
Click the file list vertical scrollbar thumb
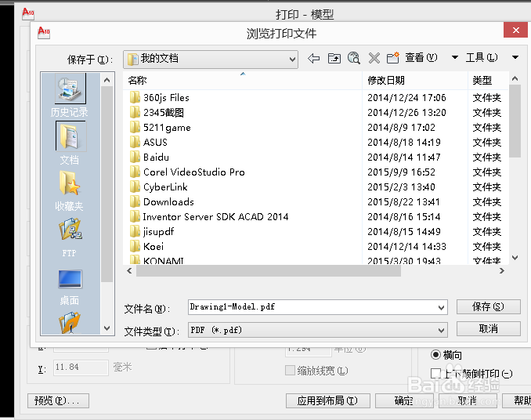[515, 121]
